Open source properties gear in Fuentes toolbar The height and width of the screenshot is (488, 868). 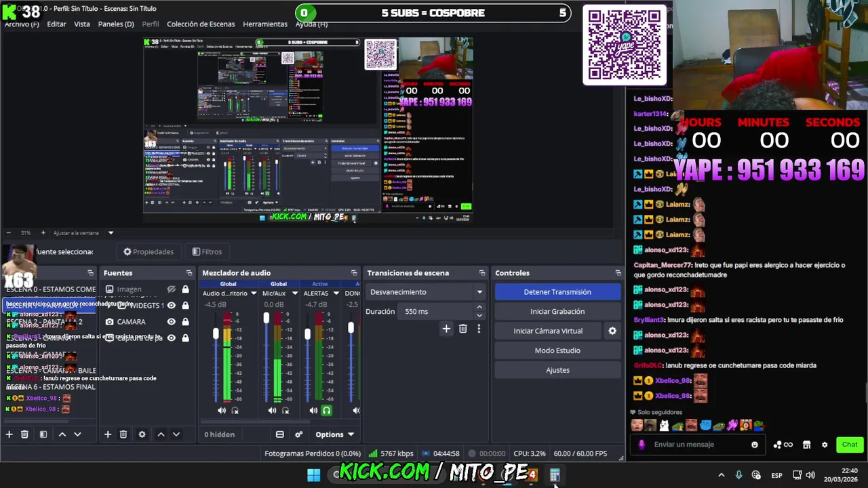(142, 434)
